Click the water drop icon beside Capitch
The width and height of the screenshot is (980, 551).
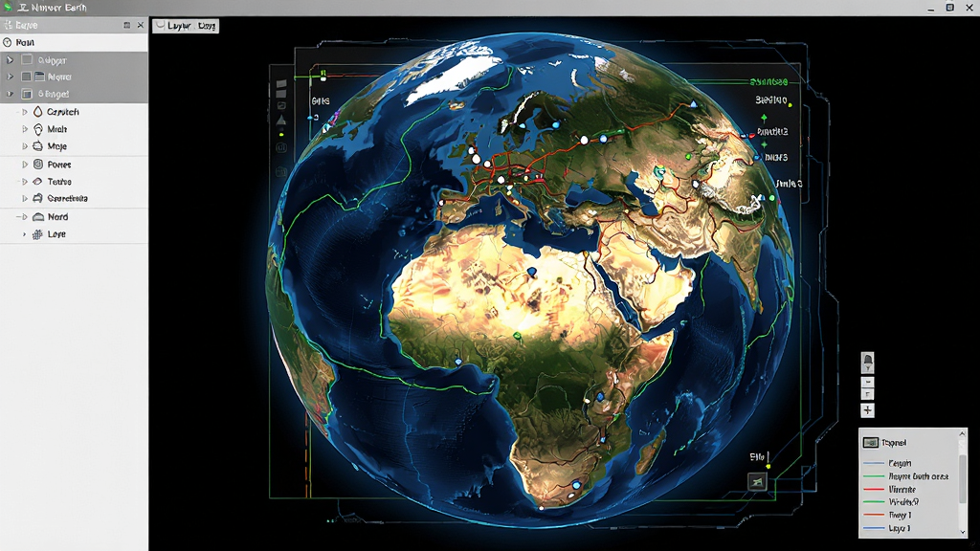tap(38, 111)
